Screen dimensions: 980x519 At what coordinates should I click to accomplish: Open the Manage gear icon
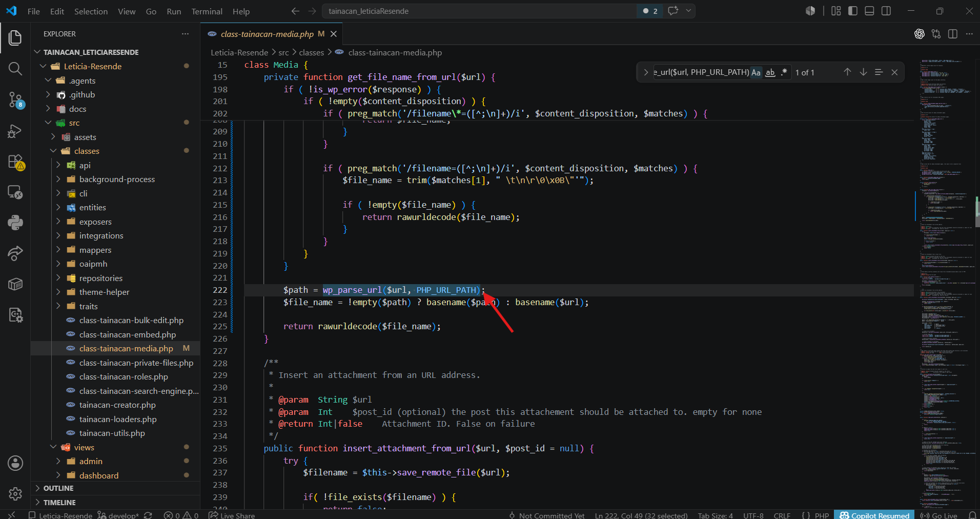15,494
